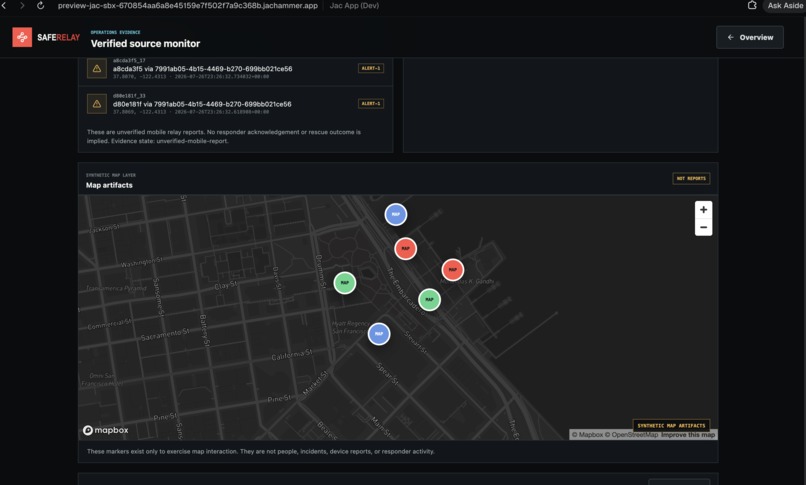
Task: Zoom out on the map with minus
Action: coord(704,227)
